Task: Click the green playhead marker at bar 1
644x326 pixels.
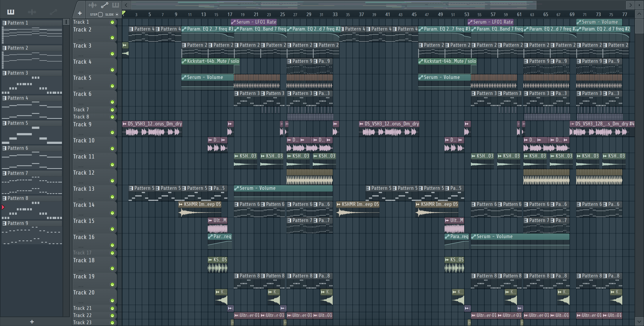Action: [123, 13]
